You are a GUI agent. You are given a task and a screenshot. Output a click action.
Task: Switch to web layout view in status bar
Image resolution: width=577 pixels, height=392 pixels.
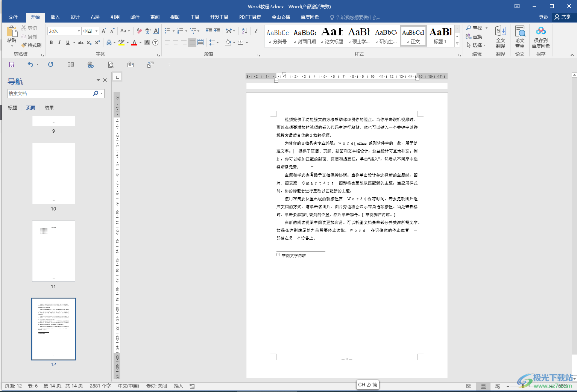point(498,386)
